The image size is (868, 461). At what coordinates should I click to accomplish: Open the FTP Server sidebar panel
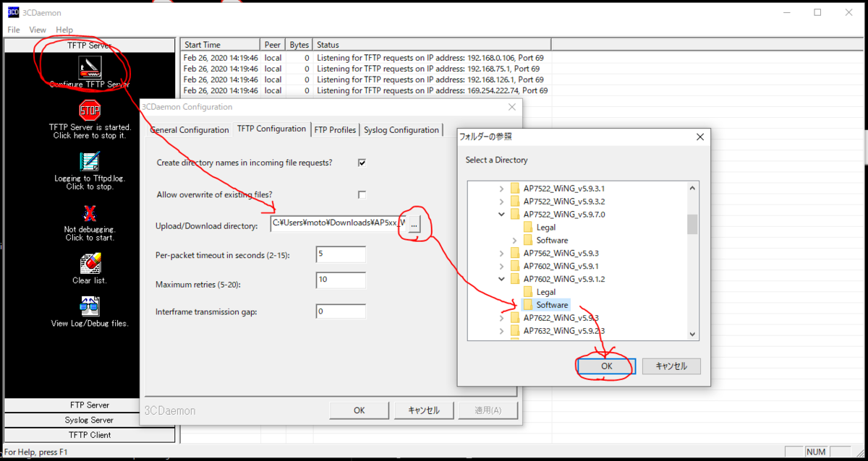(90, 405)
